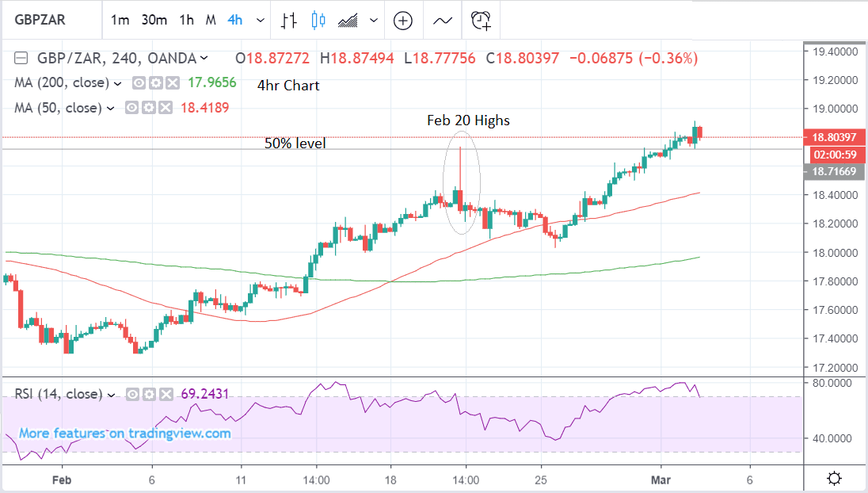Select the Bars chart style icon
Screen dimensions: 868x493
click(x=289, y=20)
